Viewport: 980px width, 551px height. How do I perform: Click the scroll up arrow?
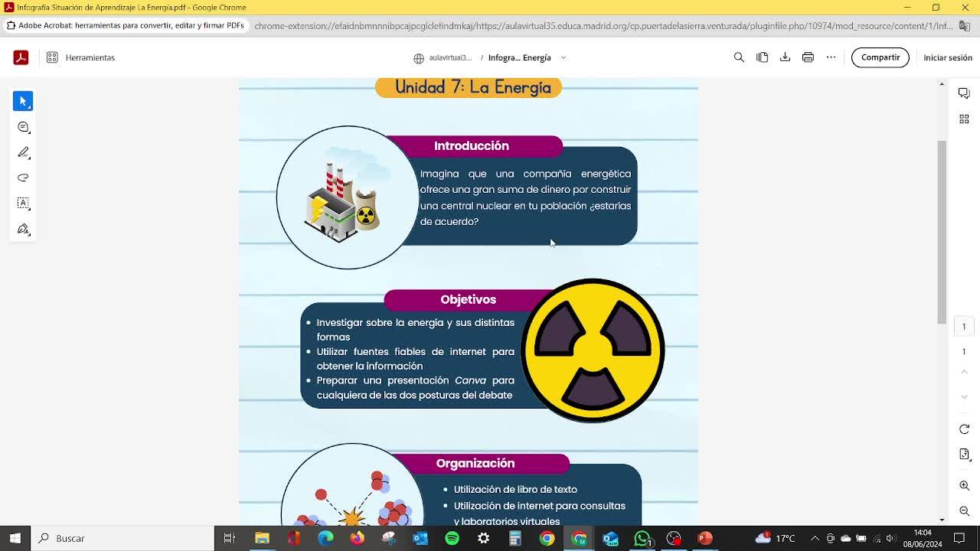[x=942, y=83]
